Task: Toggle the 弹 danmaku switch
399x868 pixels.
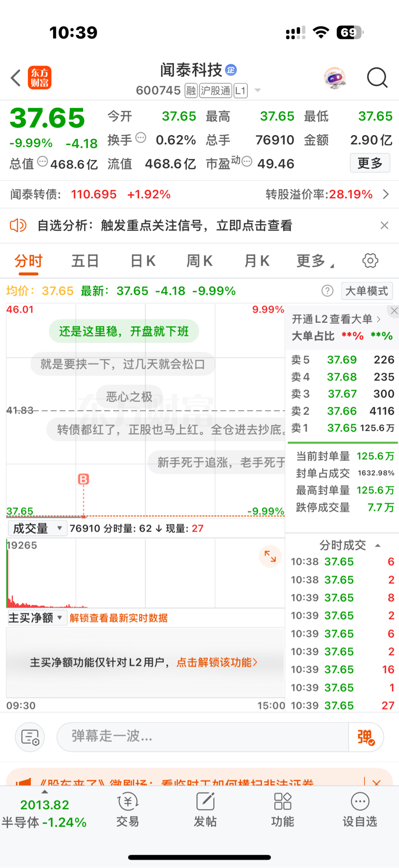Action: point(366,737)
